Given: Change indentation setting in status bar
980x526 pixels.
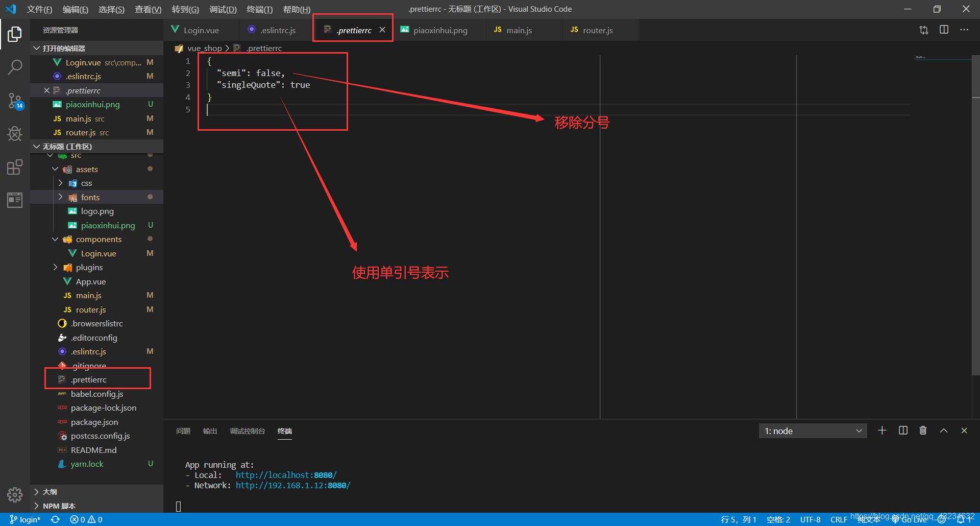Looking at the screenshot, I should pyautogui.click(x=778, y=520).
